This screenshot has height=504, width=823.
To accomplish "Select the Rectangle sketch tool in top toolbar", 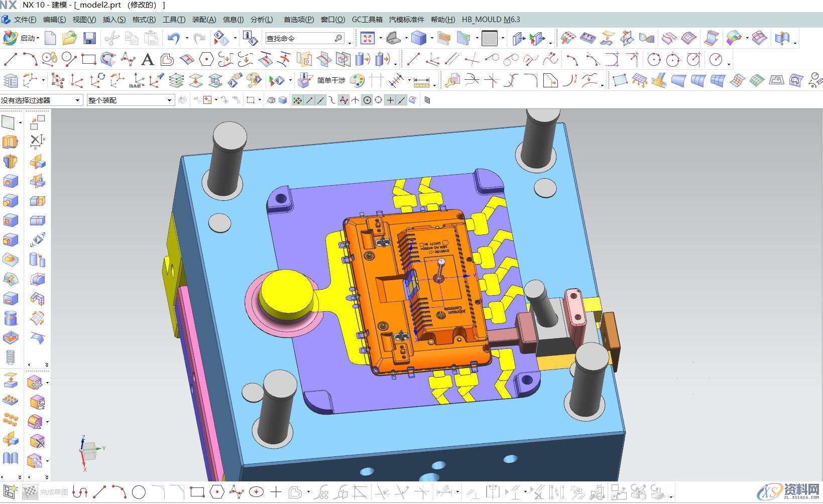I will (89, 60).
